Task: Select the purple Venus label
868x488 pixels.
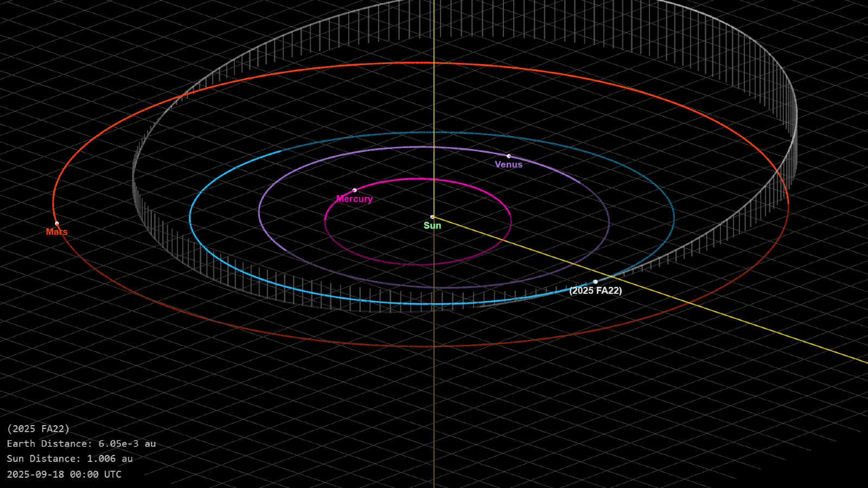Action: 508,165
